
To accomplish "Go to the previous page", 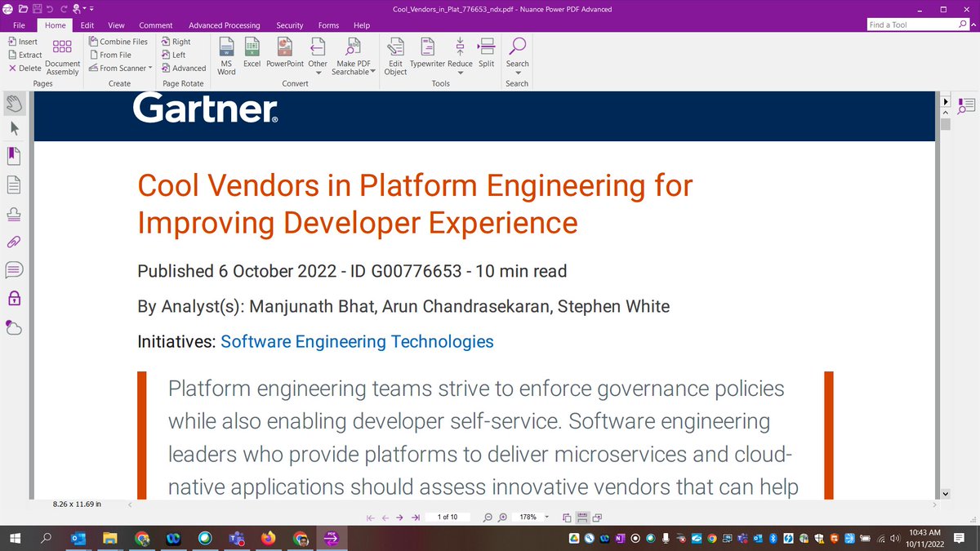I will (385, 518).
